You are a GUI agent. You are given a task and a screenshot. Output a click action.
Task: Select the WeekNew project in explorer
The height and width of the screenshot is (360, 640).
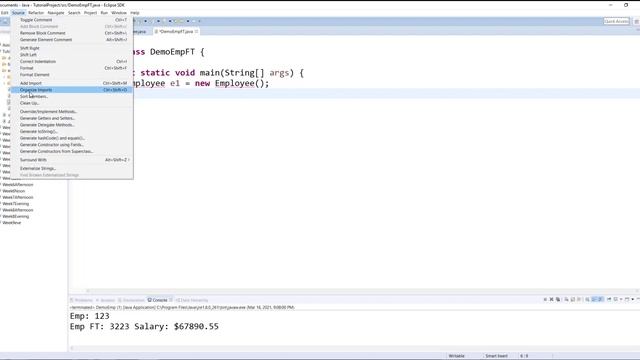click(x=11, y=223)
